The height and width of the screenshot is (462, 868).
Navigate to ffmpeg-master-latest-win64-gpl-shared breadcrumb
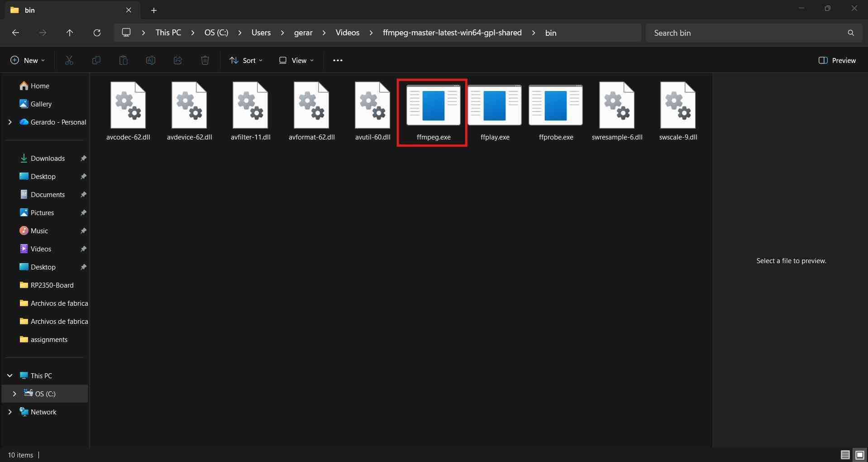(452, 33)
